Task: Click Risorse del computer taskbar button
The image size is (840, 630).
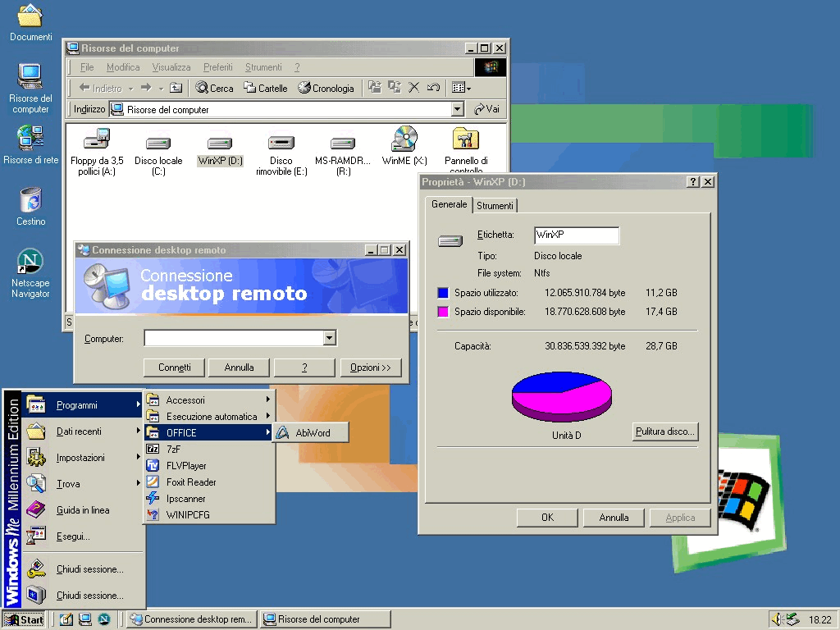Action: [x=325, y=619]
